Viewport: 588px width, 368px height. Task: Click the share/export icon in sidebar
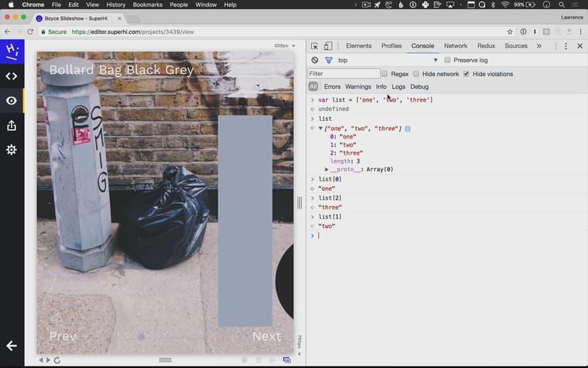[x=11, y=126]
